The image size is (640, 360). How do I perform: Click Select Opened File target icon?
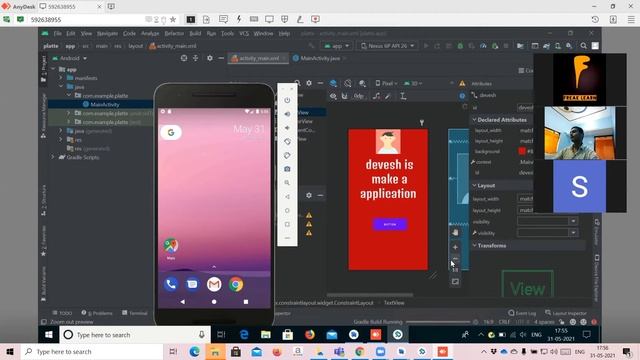[184, 58]
